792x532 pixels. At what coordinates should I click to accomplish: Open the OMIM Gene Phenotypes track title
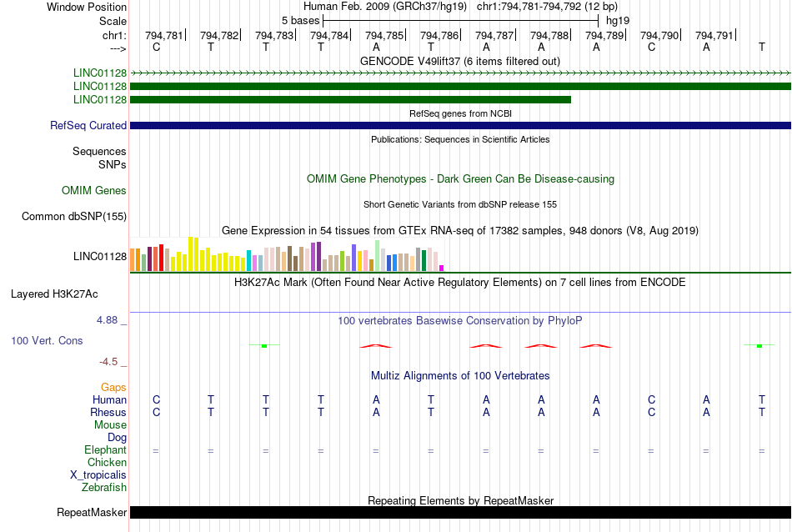point(460,178)
